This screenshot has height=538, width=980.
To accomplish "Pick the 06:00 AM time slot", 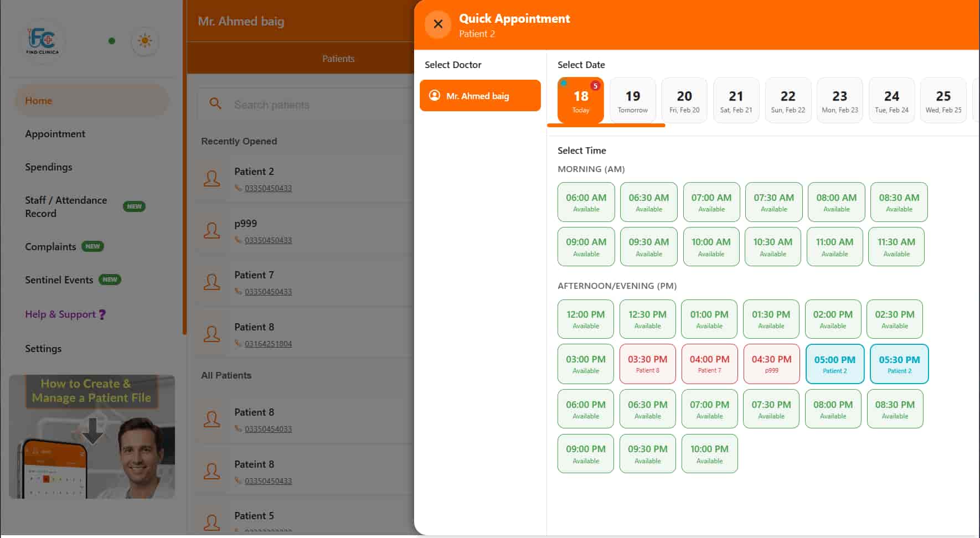I will [586, 202].
